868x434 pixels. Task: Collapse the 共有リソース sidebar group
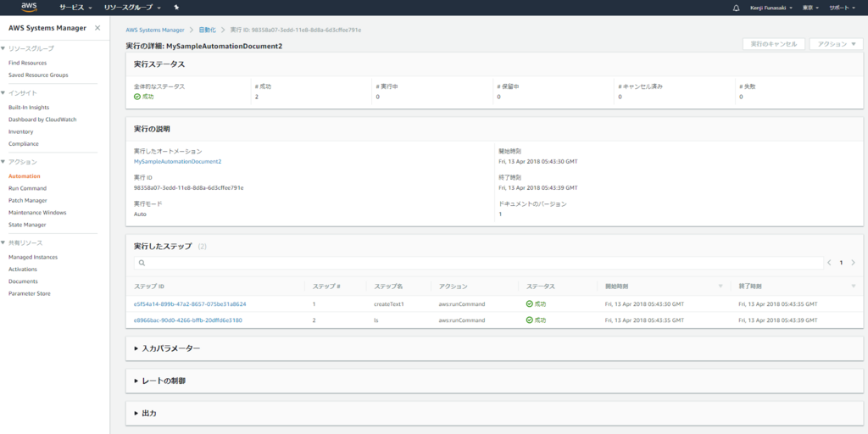[3, 243]
